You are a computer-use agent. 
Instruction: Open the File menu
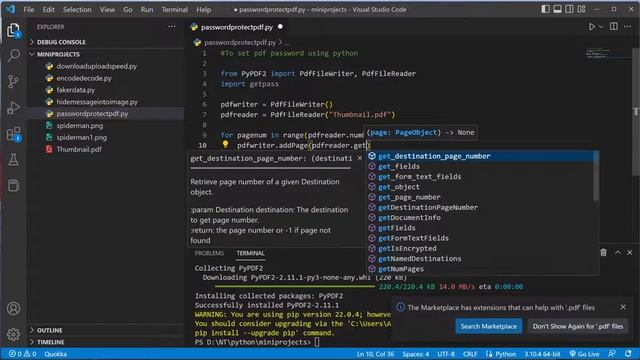[29, 9]
